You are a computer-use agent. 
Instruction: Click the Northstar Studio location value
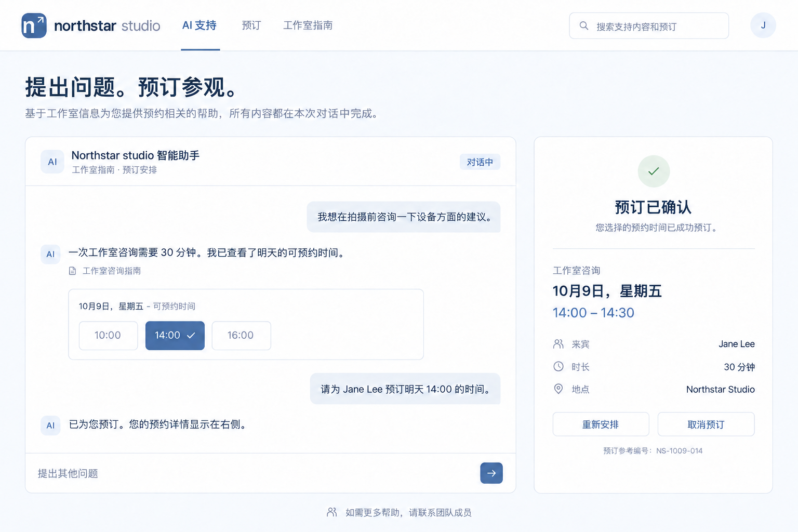(x=721, y=389)
